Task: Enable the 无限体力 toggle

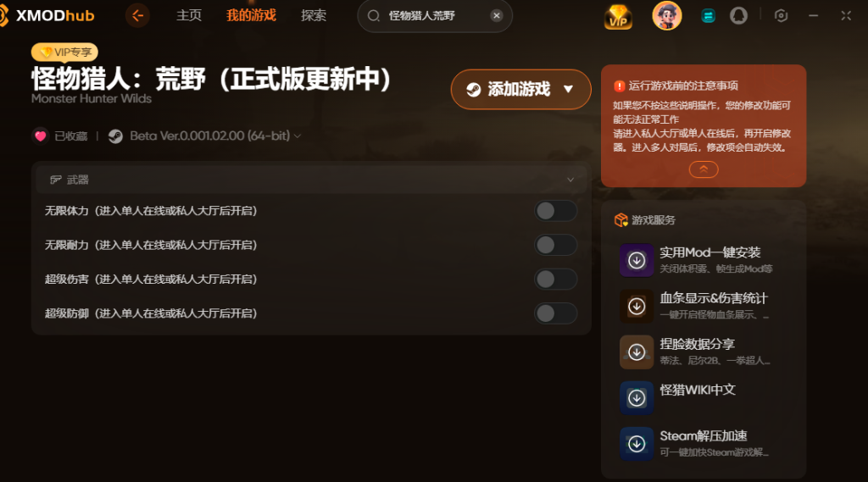Action: click(556, 211)
